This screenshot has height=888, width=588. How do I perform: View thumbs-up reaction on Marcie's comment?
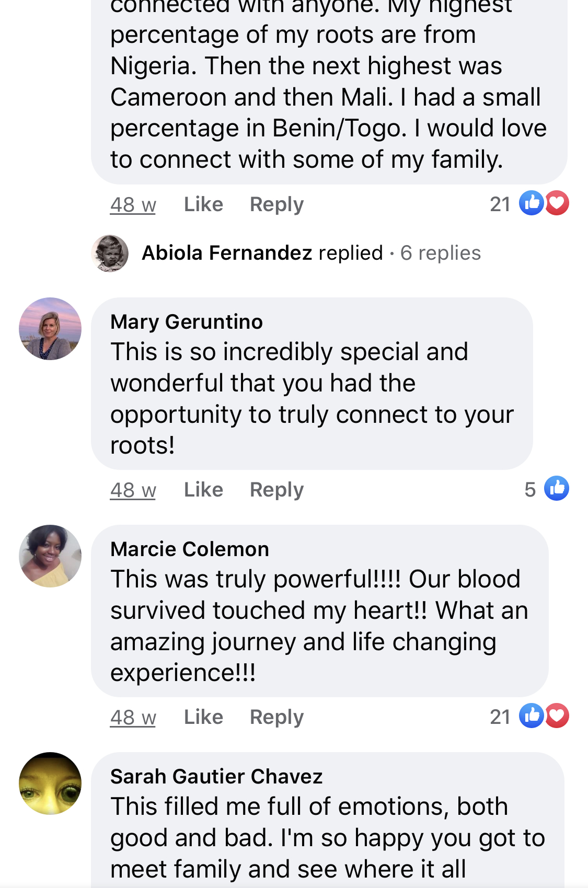click(x=531, y=716)
